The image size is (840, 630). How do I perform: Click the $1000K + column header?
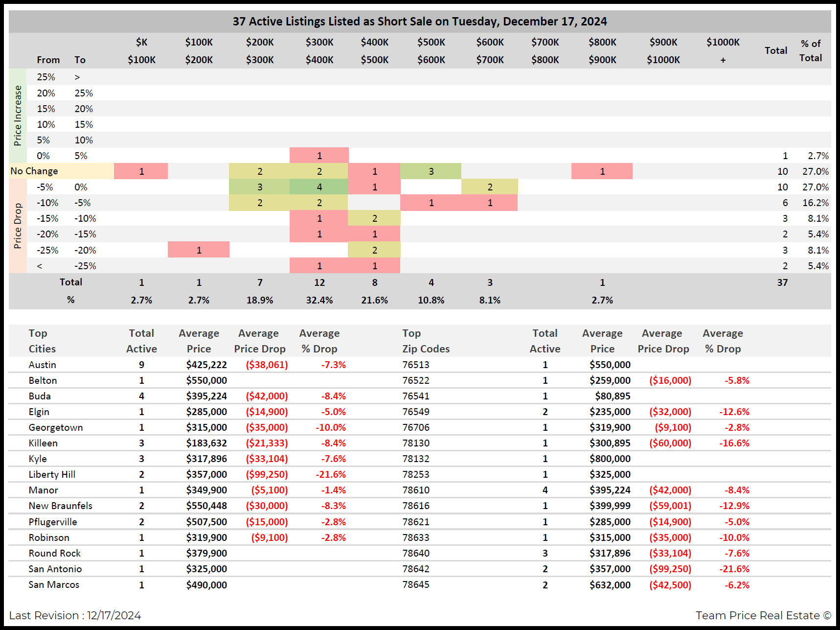pyautogui.click(x=723, y=50)
